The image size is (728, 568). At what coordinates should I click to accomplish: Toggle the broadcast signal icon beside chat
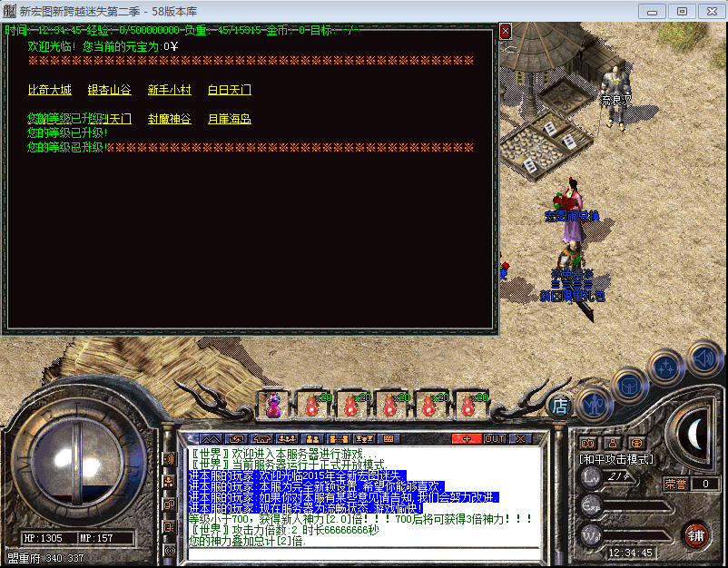click(x=170, y=551)
